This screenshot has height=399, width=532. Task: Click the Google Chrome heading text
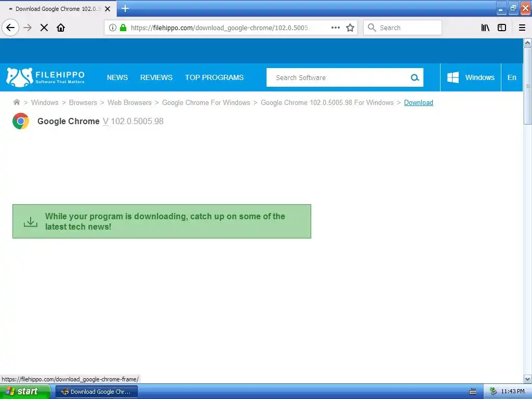(68, 121)
